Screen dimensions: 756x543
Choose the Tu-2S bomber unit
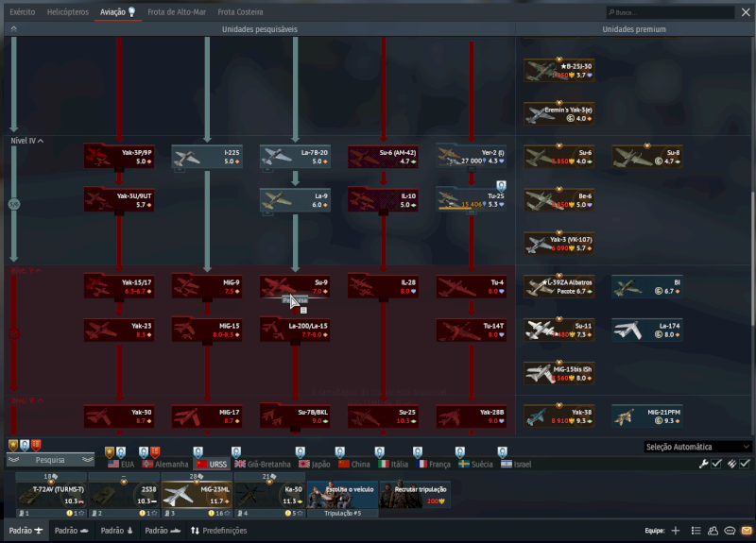[471, 199]
